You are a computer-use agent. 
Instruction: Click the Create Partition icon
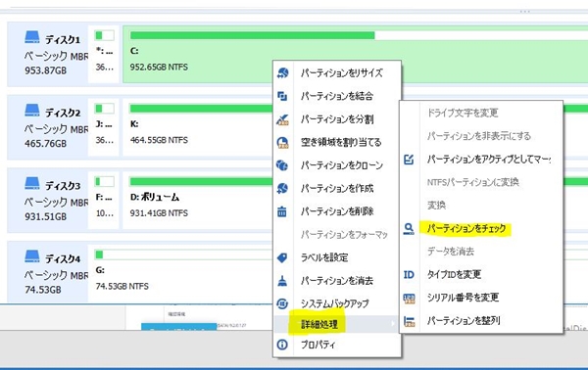(282, 188)
